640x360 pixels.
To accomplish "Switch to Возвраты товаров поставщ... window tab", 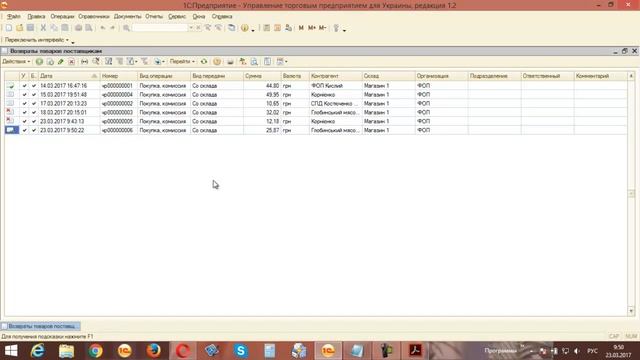I will (41, 326).
